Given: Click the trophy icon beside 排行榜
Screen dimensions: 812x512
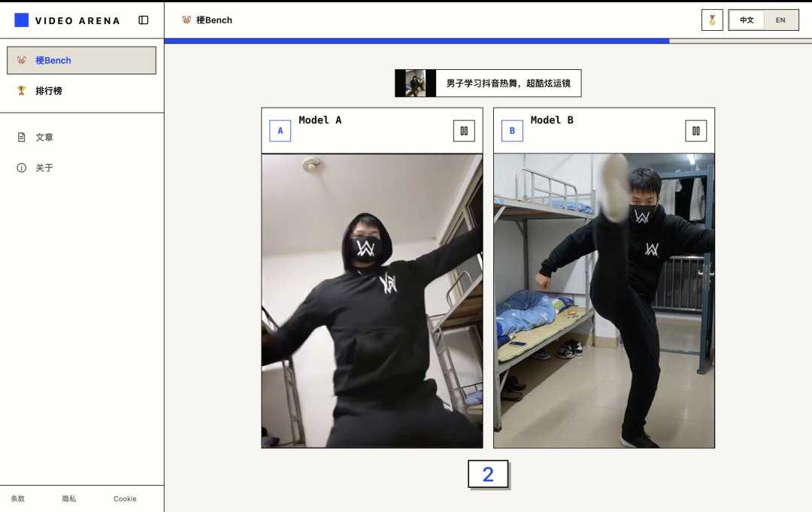Looking at the screenshot, I should 21,91.
